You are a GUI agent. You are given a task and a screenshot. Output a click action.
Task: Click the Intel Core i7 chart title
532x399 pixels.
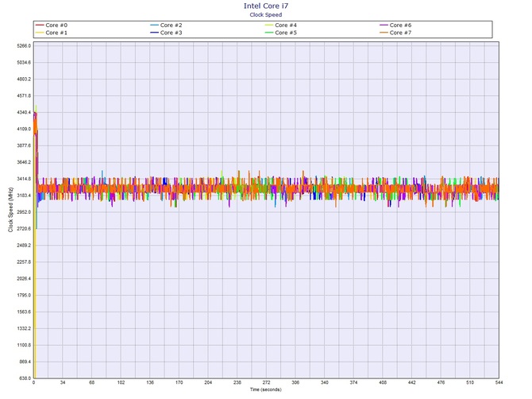(266, 6)
